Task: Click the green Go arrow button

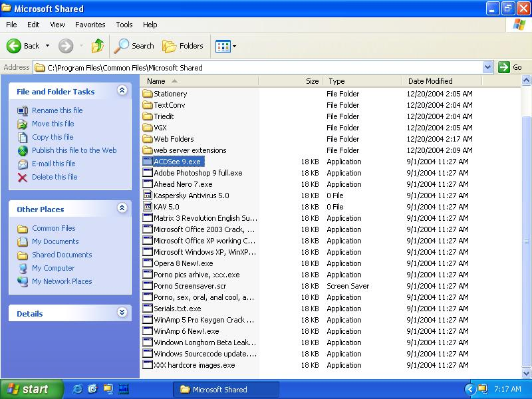Action: [504, 67]
